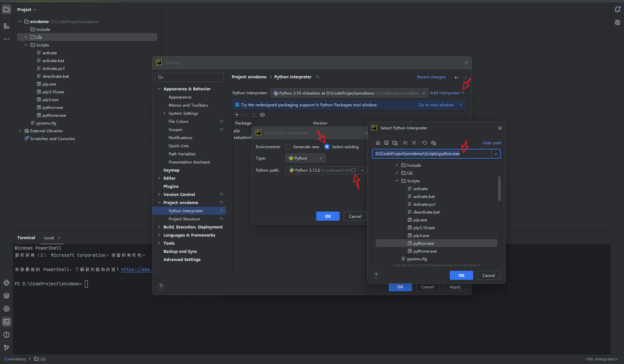
Task: Click the interpreter path text field
Action: tap(432, 154)
